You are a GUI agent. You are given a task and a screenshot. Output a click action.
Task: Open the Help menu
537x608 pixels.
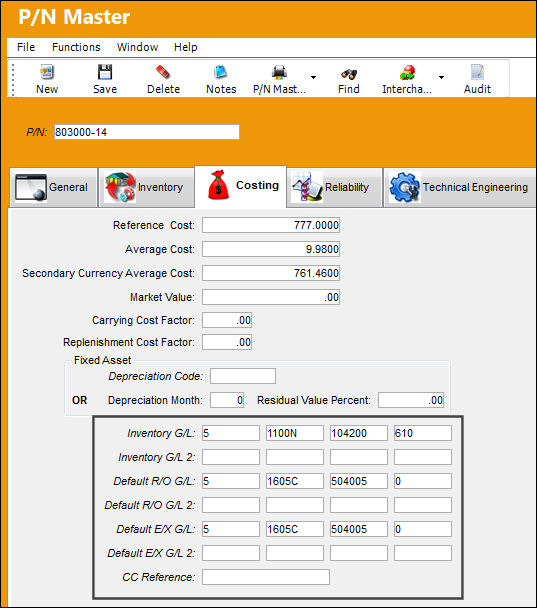point(186,47)
